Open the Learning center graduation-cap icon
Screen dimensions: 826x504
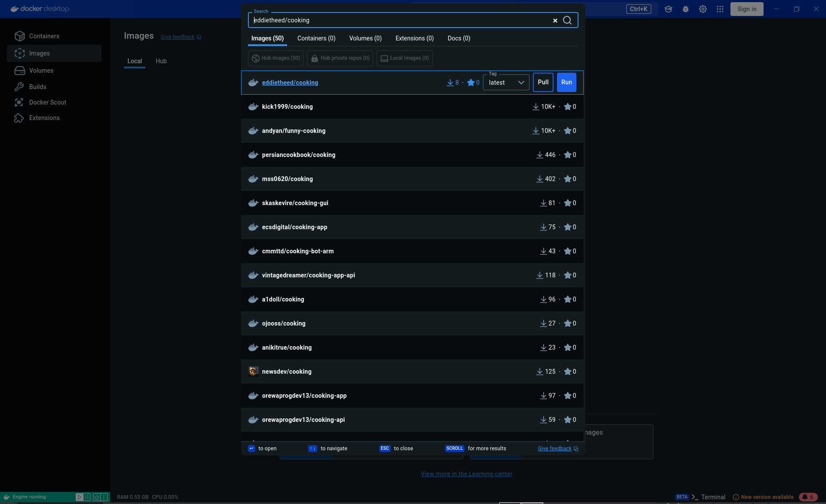[x=668, y=9]
